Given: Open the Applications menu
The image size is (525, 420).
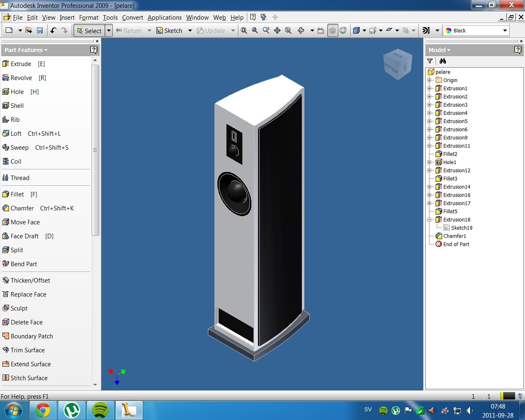Looking at the screenshot, I should (164, 18).
